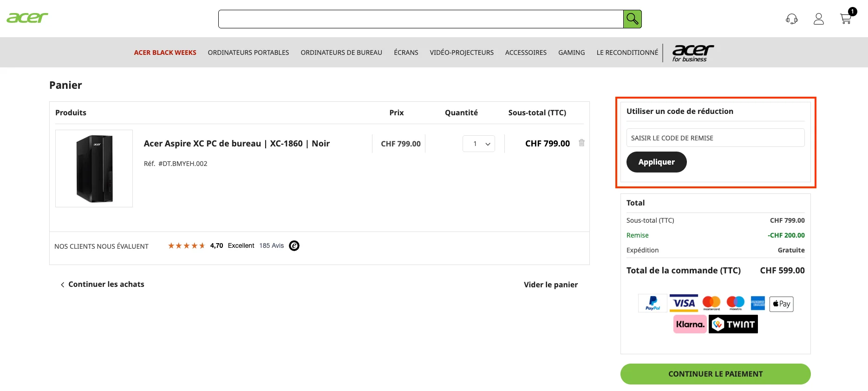This screenshot has width=868, height=391.
Task: Click the 4,70 rating score
Action: coord(216,245)
